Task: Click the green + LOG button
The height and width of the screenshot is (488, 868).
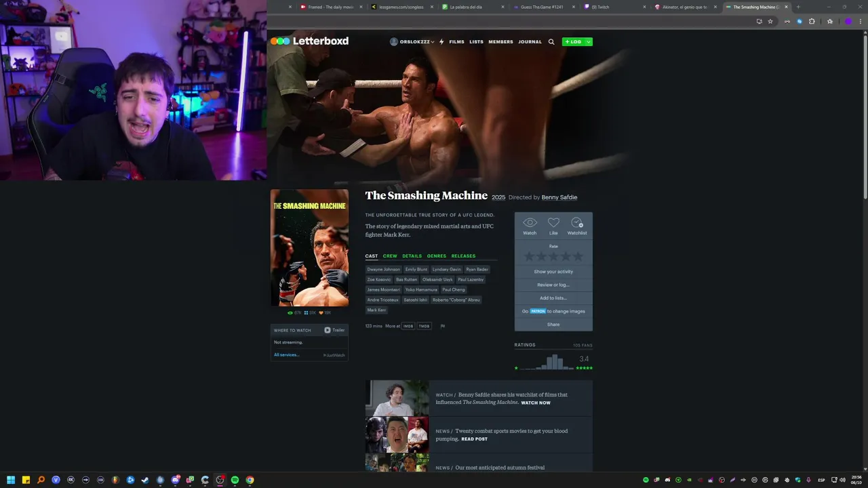Action: (x=574, y=42)
